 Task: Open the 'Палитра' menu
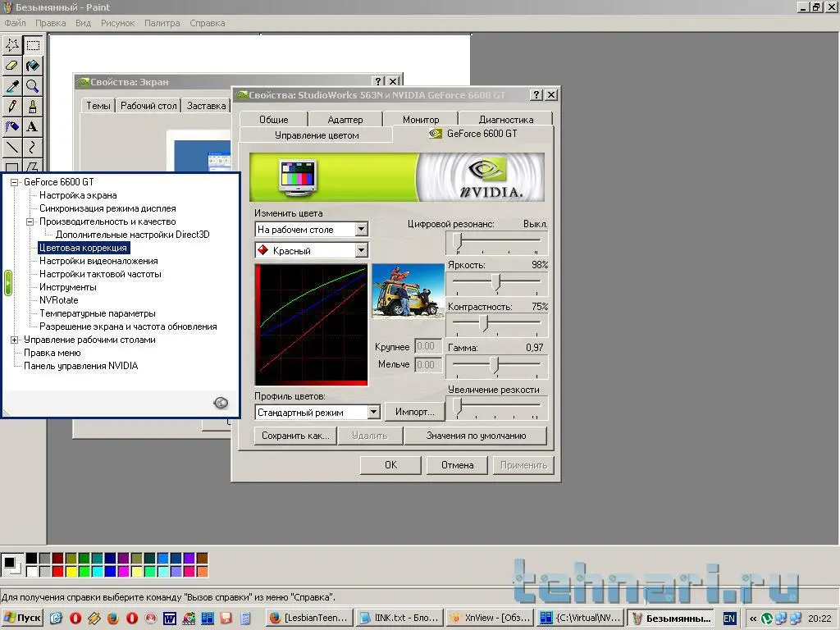click(162, 23)
